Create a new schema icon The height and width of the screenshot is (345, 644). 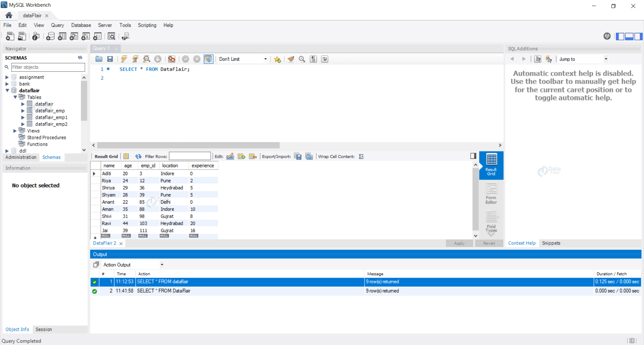50,36
